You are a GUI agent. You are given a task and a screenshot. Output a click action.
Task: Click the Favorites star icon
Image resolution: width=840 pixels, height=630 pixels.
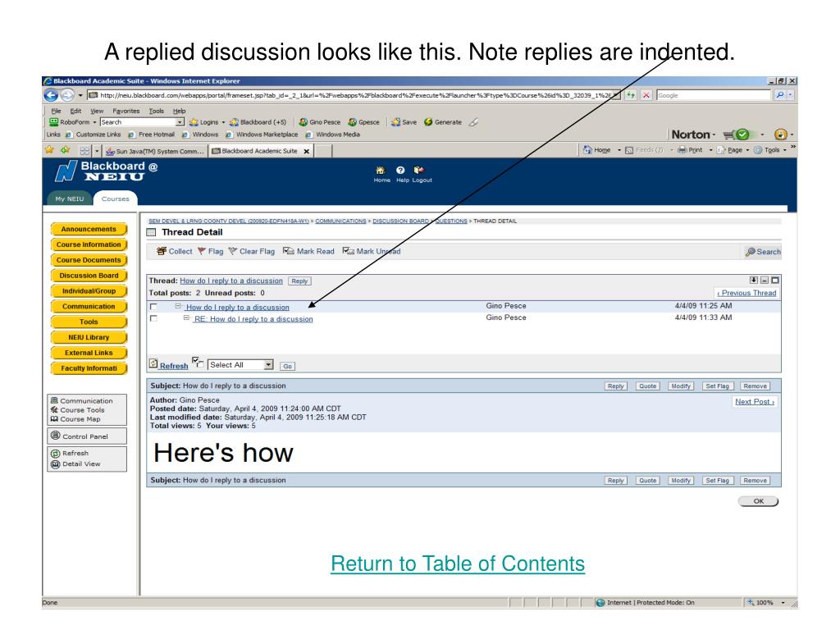click(50, 150)
